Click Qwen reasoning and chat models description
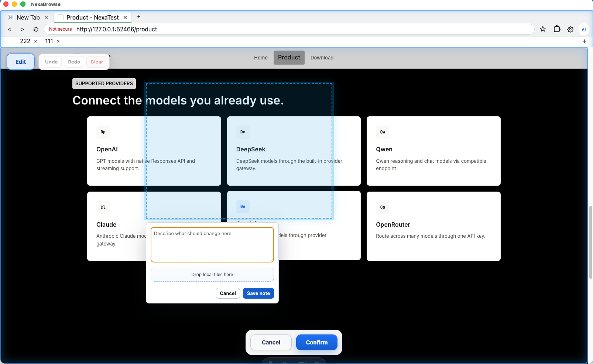593x364 pixels. click(x=431, y=165)
